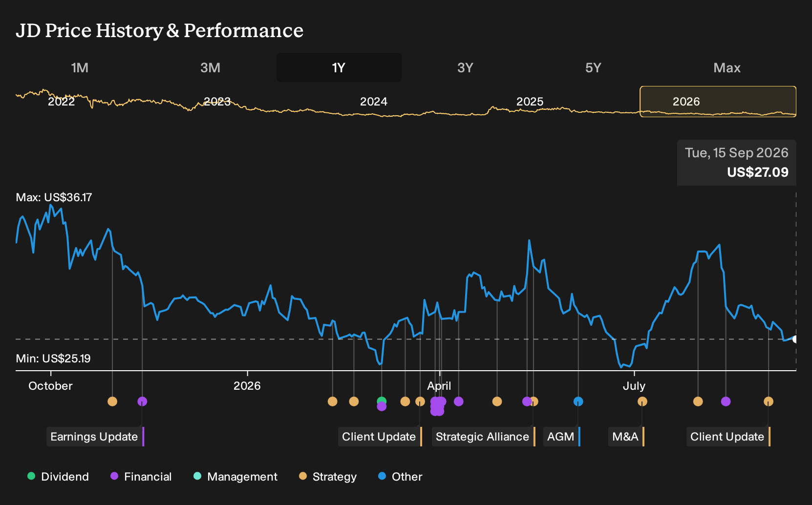
Task: Switch to the 1M time range tab
Action: pyautogui.click(x=80, y=67)
